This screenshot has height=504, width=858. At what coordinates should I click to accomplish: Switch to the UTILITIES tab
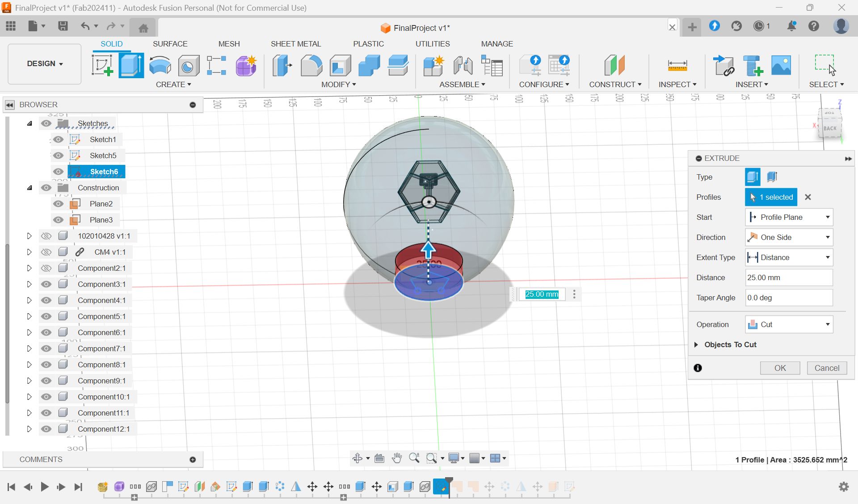click(433, 44)
